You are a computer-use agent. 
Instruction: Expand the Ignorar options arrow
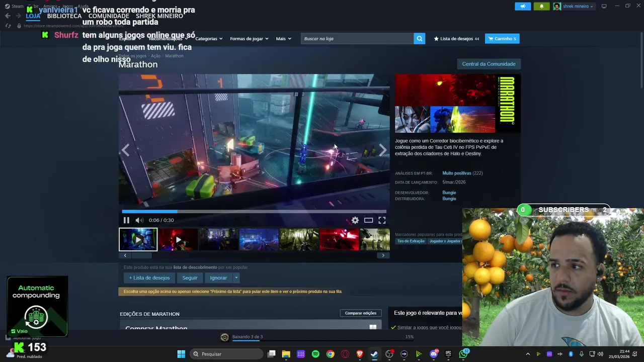236,278
